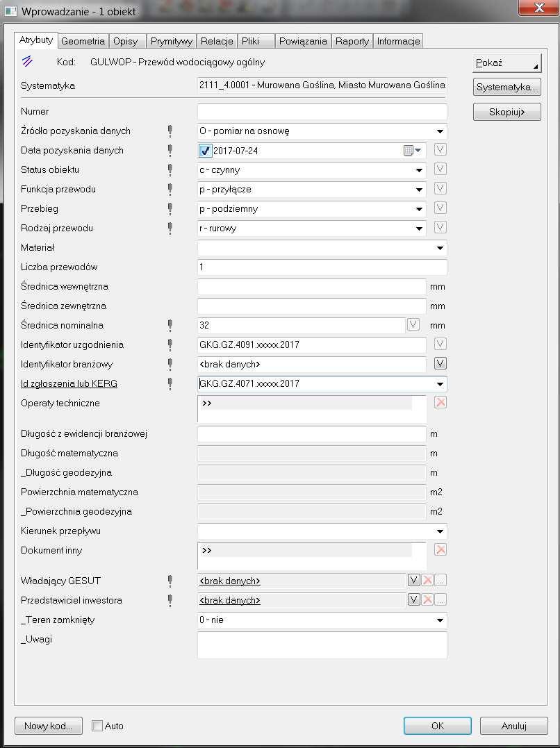Click the GULWOP object code icon
Screen dimensions: 560x748
click(x=28, y=61)
